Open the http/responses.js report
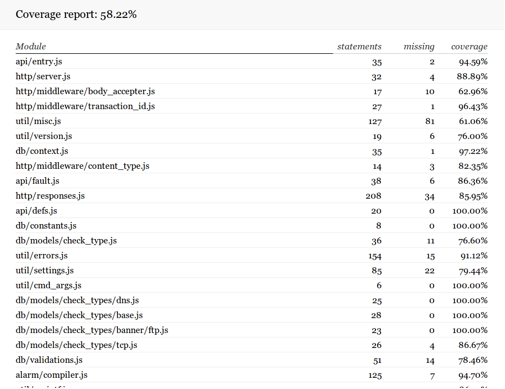The height and width of the screenshot is (389, 505). (x=50, y=196)
